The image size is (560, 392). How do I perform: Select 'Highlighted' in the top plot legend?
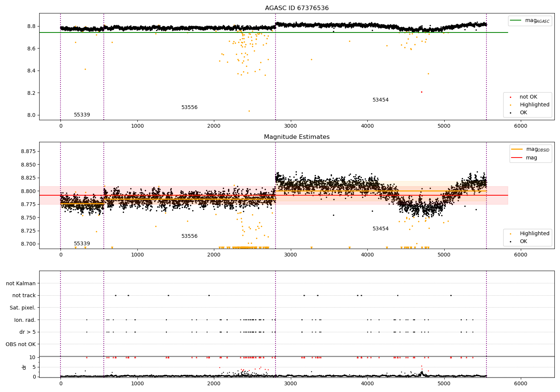point(535,105)
